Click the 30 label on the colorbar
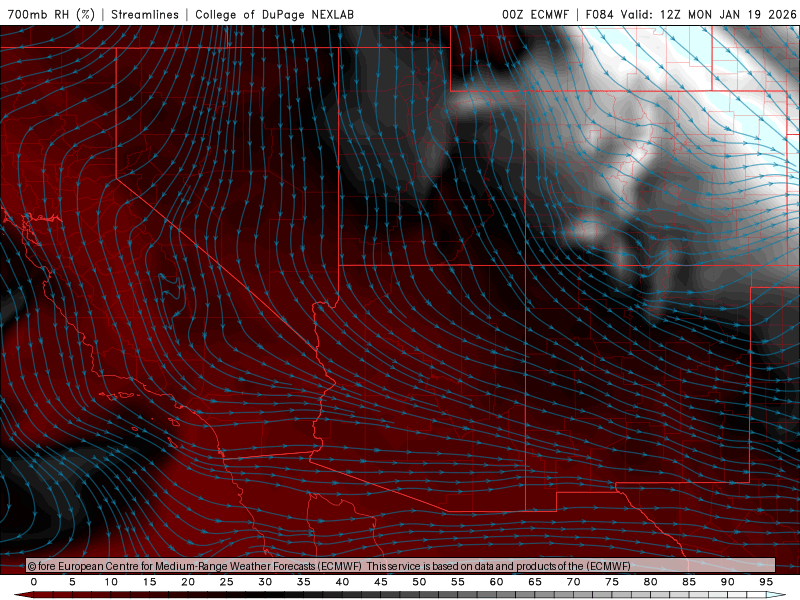This screenshot has height=600, width=800. point(265,582)
